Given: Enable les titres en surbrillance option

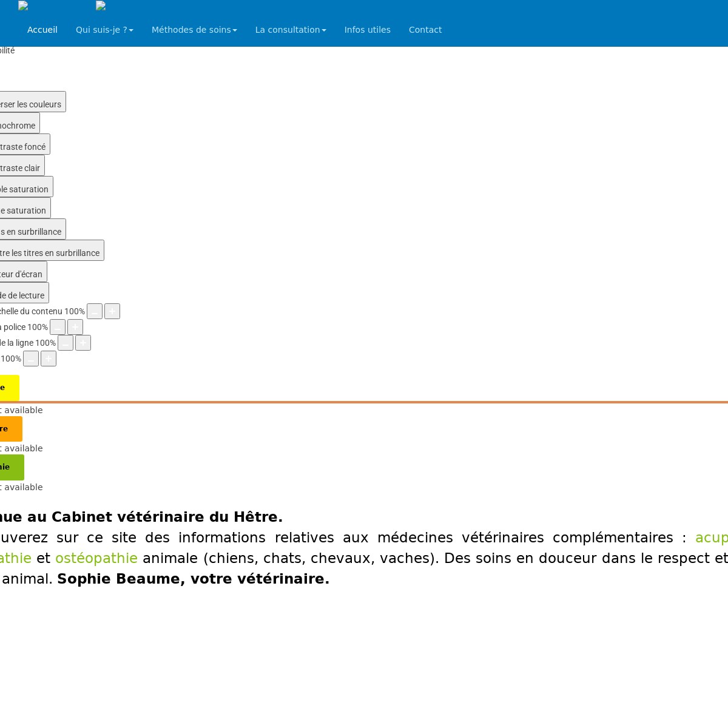Looking at the screenshot, I should click(x=51, y=251).
